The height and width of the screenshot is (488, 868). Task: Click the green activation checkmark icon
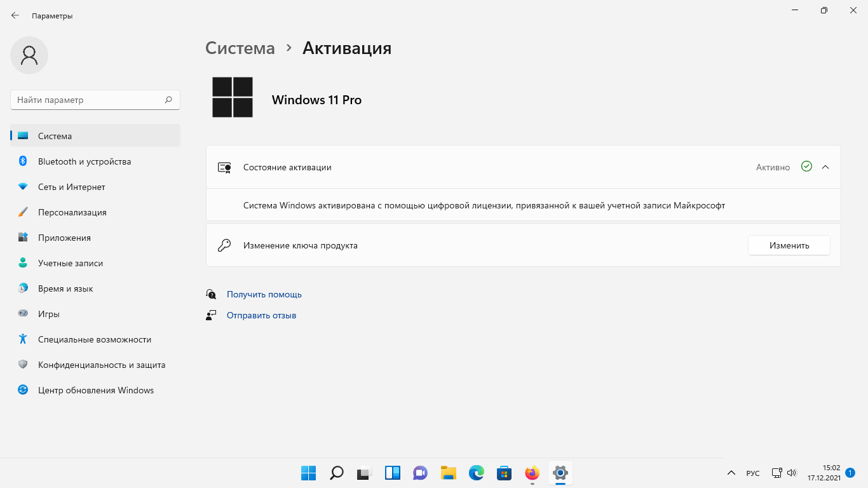pyautogui.click(x=806, y=166)
